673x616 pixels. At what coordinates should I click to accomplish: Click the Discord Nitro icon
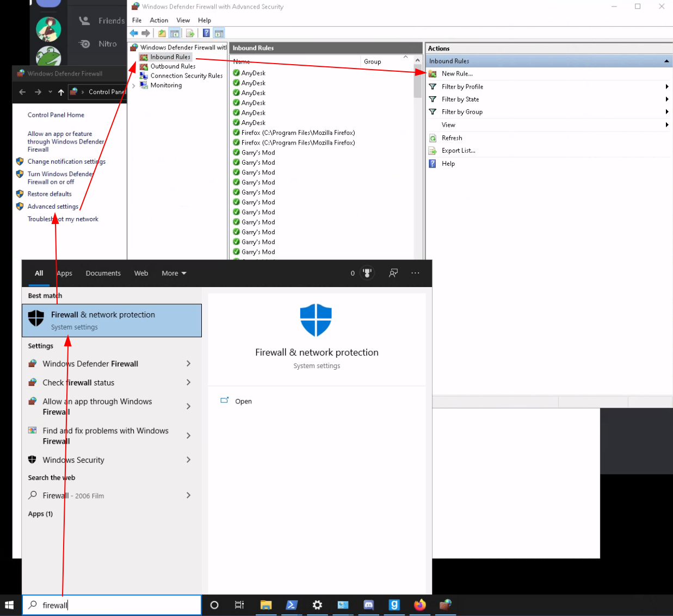84,44
